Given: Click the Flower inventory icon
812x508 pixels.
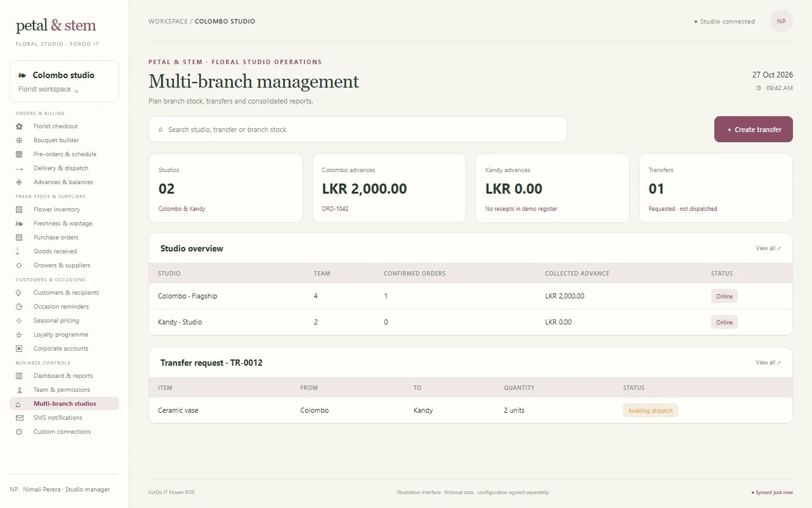Looking at the screenshot, I should click(19, 210).
